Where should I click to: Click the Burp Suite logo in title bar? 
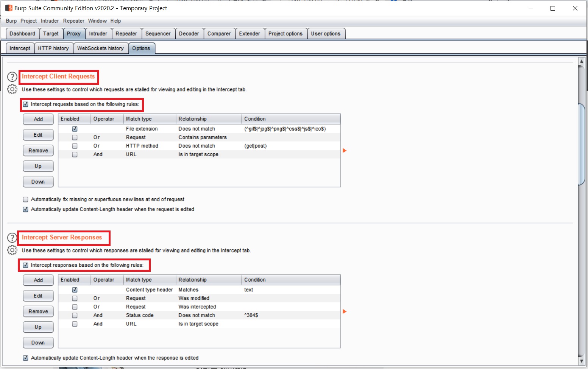pos(8,8)
